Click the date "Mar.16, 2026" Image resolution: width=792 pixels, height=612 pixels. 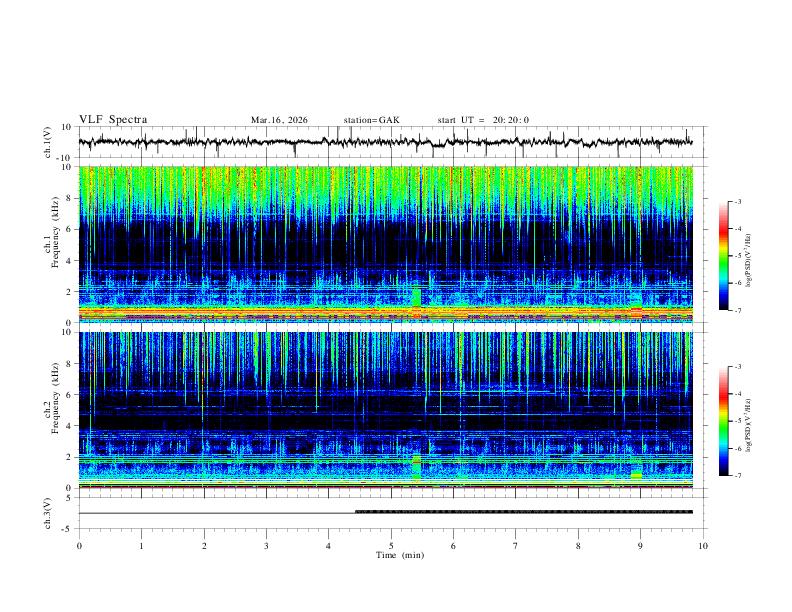(x=279, y=120)
